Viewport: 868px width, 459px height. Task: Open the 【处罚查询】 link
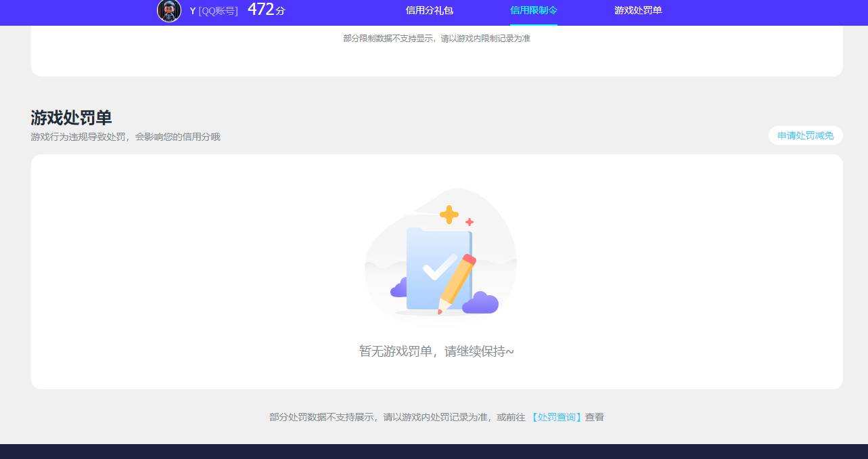555,417
